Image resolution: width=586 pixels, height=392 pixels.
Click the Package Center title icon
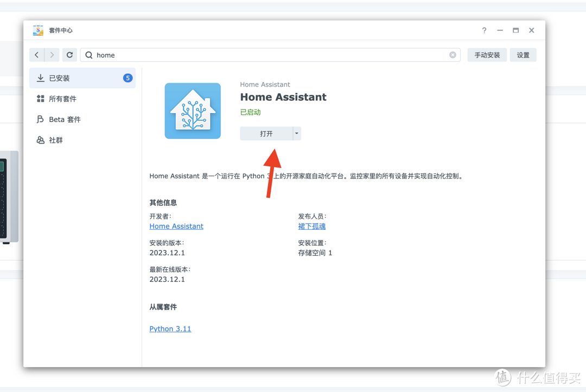coord(38,30)
